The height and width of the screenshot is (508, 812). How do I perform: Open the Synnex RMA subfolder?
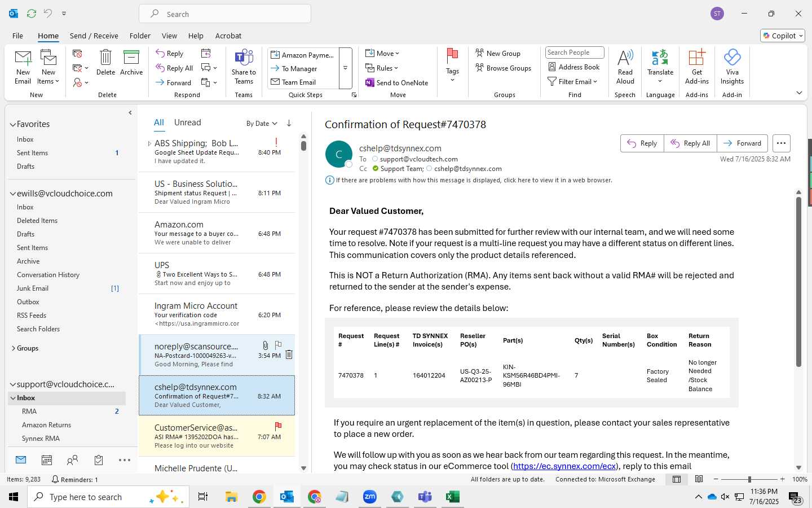click(41, 439)
